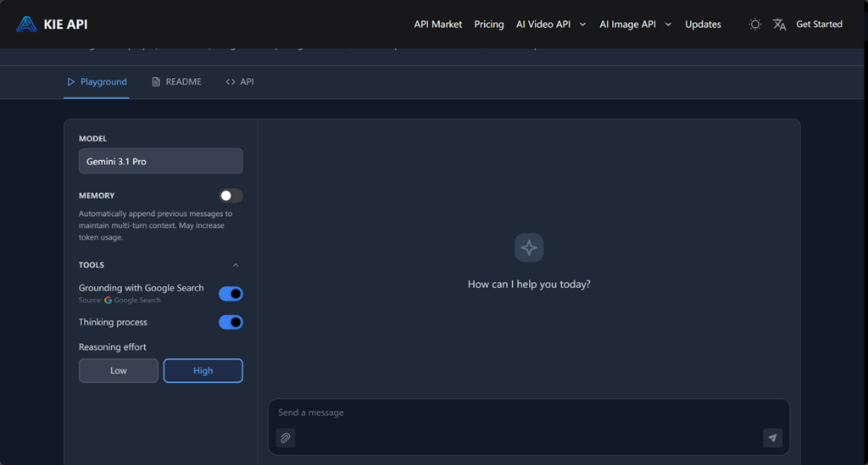Screen dimensions: 868x465
Task: Click the sparkle icon above greeting
Action: [x=529, y=248]
